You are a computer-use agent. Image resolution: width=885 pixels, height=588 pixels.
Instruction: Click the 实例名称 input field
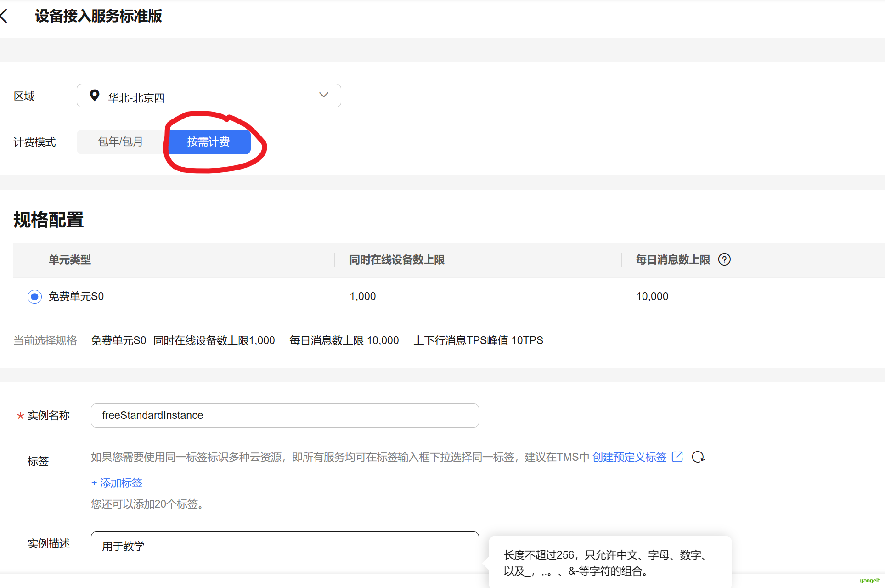(285, 415)
